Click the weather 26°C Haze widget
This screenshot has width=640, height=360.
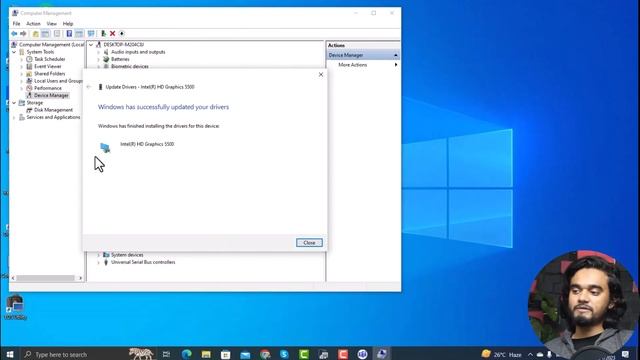(x=501, y=354)
